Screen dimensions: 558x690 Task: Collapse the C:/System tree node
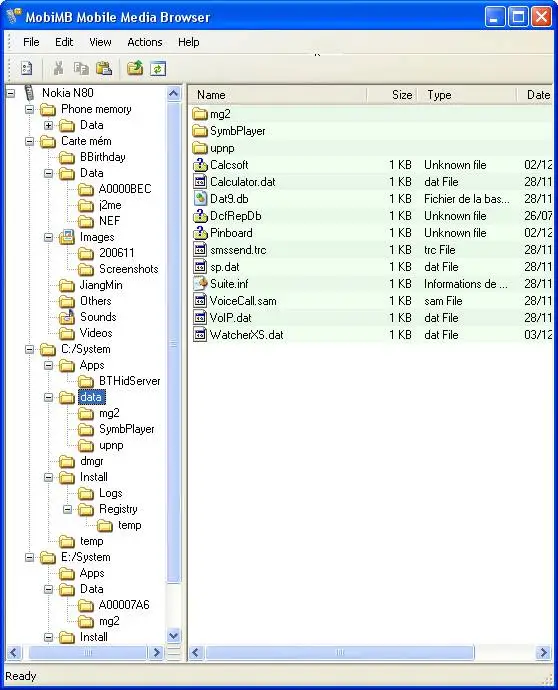pyautogui.click(x=29, y=349)
